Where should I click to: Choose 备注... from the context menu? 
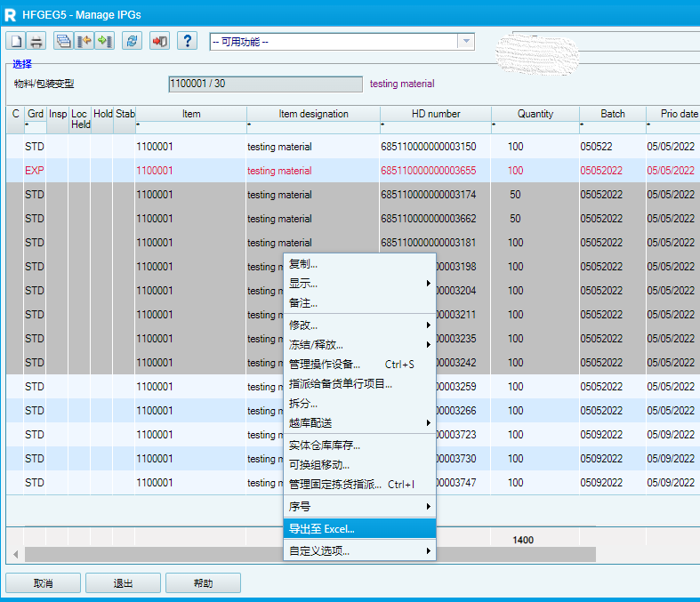(x=360, y=303)
